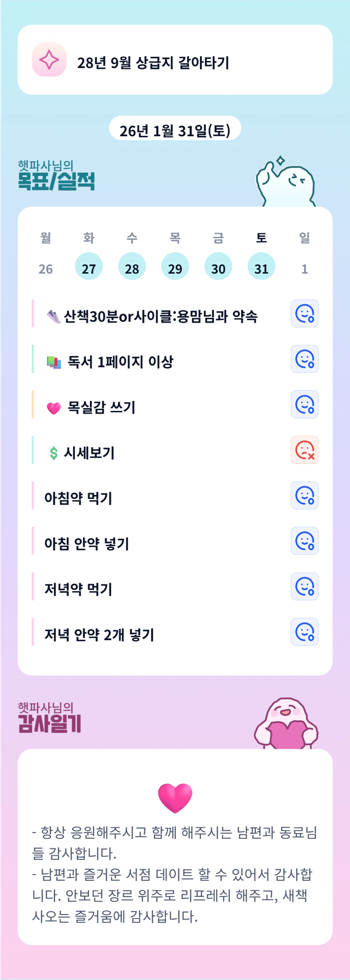Toggle the red sad-face status for 시세보기
Viewport: 350px width, 980px height.
tap(304, 450)
